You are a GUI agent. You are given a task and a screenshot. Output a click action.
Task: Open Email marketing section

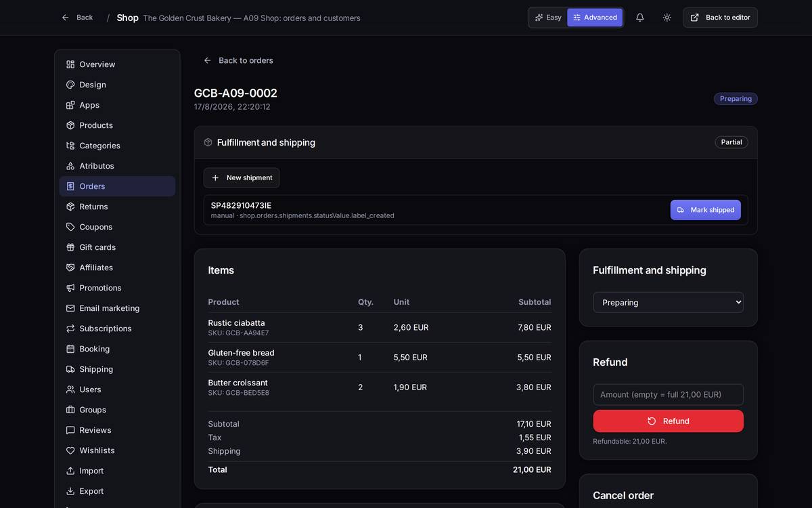tap(117, 308)
